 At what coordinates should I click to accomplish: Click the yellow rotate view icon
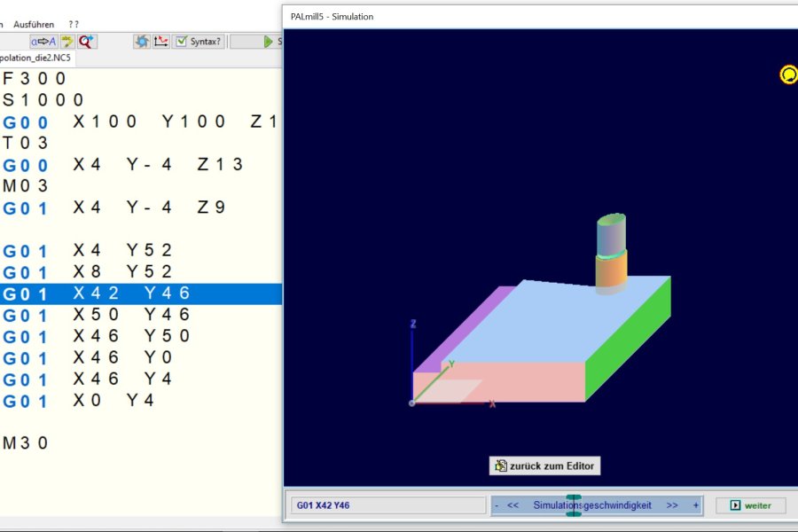[x=788, y=74]
